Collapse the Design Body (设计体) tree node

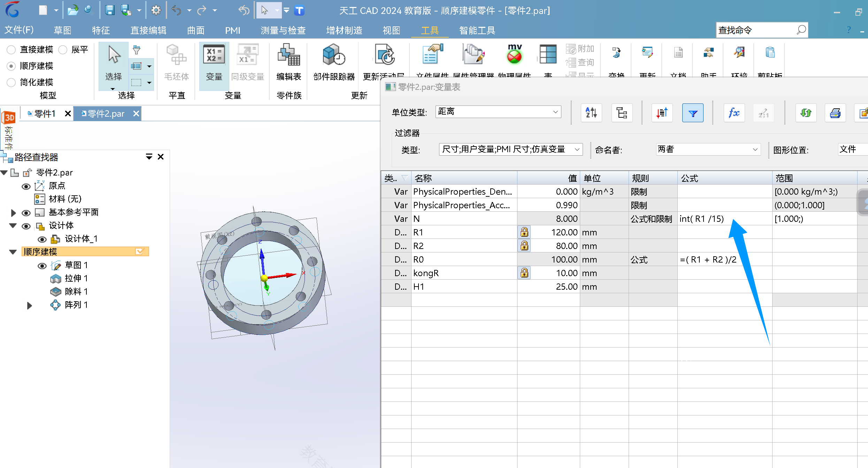click(x=13, y=226)
